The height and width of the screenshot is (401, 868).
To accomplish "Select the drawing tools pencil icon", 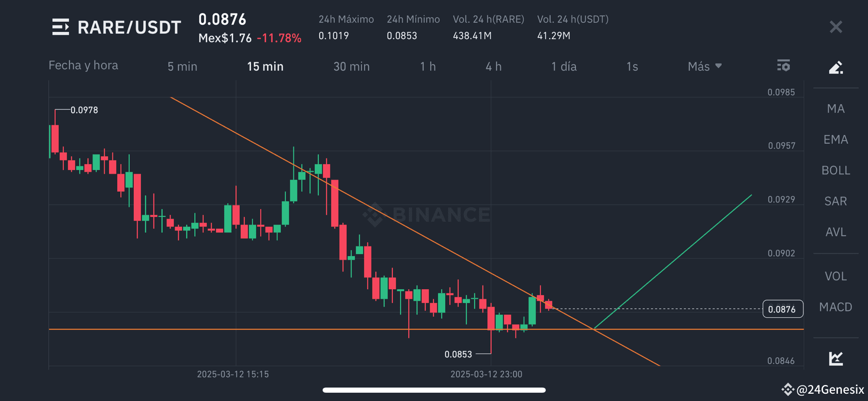I will coord(836,67).
